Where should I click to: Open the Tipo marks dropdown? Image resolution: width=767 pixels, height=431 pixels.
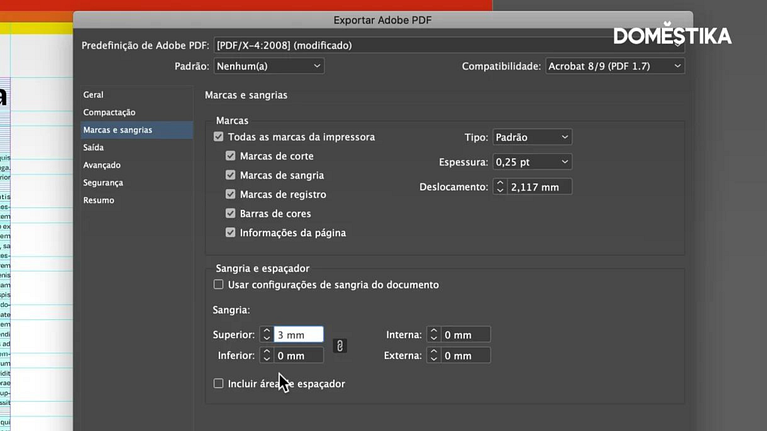pos(531,137)
